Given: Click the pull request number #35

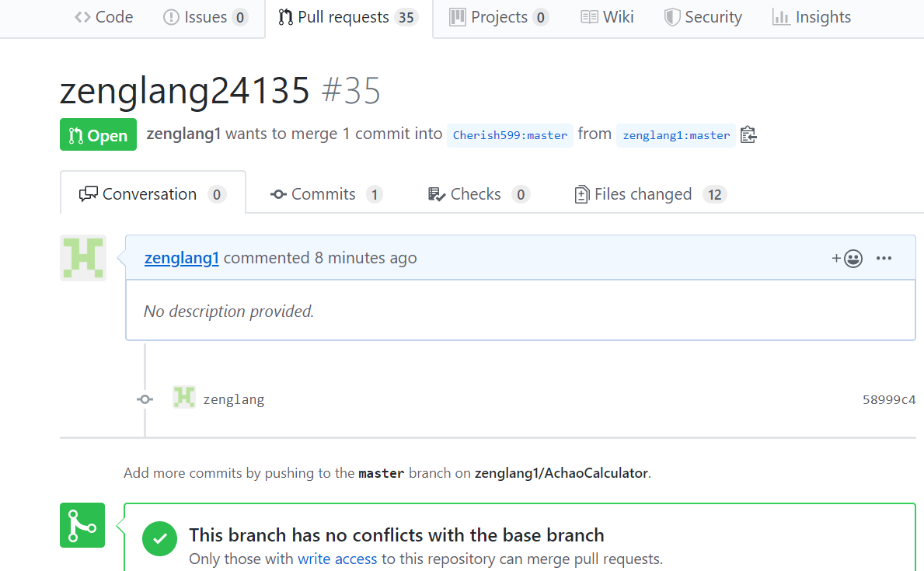Looking at the screenshot, I should [x=350, y=90].
